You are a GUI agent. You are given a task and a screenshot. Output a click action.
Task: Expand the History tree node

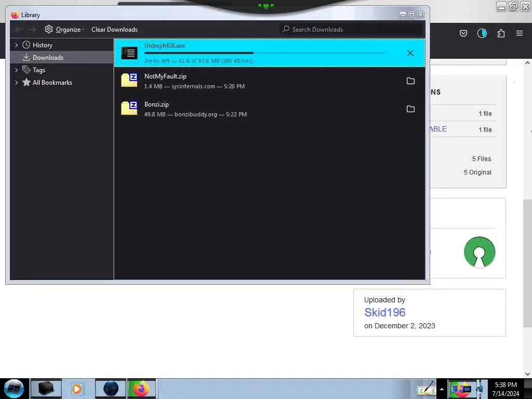click(x=16, y=45)
